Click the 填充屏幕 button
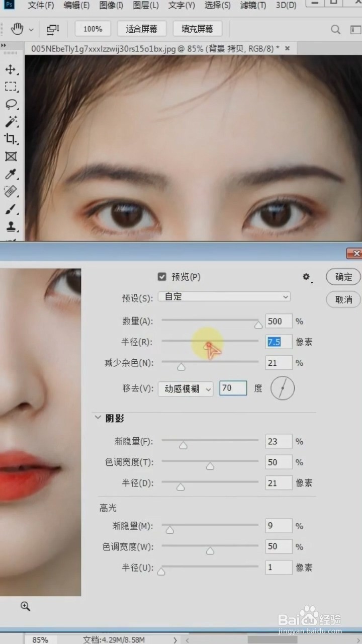Screen dimensions: 362x644 point(197,29)
